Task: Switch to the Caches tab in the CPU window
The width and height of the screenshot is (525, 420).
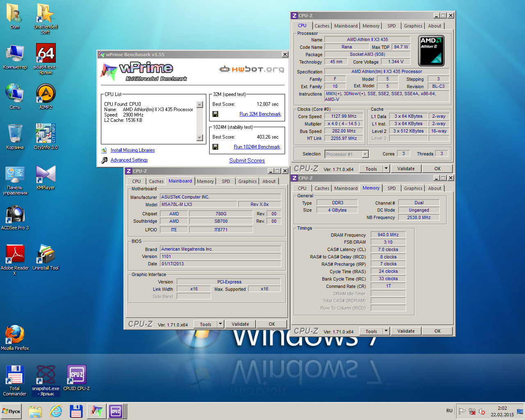Action: pyautogui.click(x=322, y=26)
